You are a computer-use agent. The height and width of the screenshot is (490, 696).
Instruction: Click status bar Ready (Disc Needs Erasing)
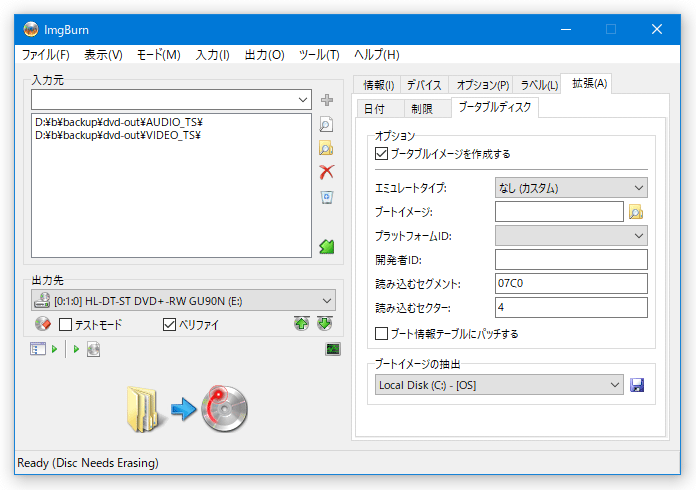[88, 463]
